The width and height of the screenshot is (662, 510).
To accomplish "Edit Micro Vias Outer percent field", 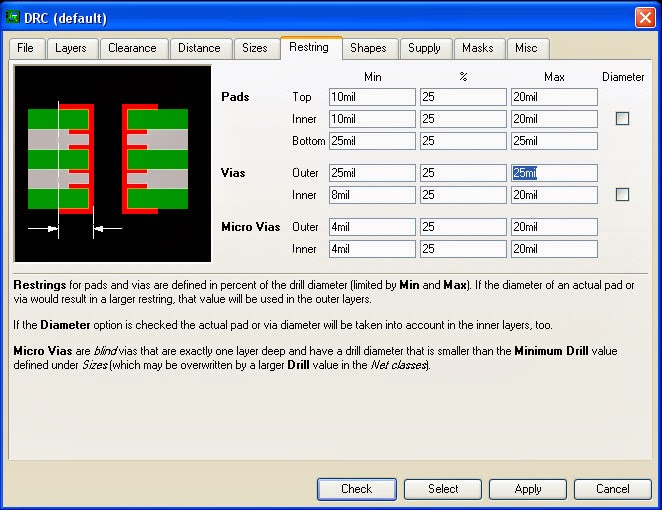I will click(463, 227).
